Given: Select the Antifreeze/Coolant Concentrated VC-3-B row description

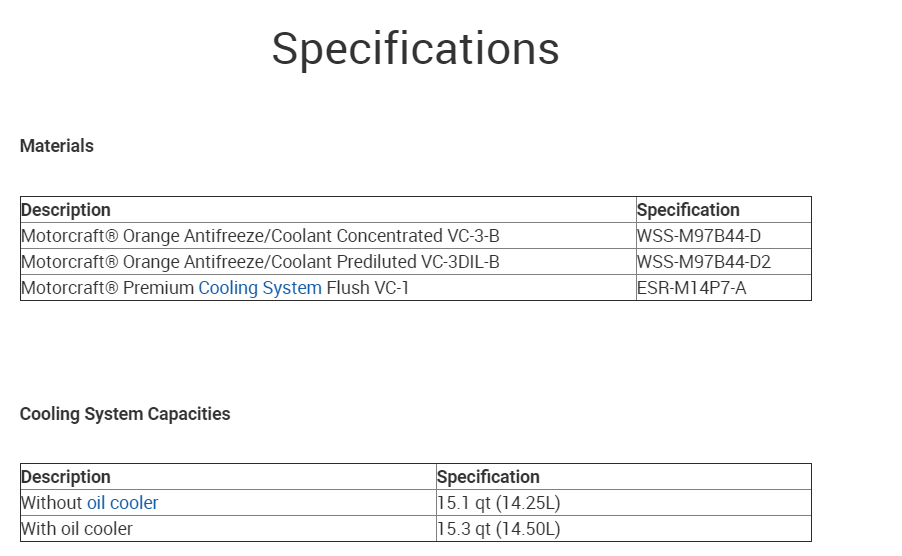Looking at the screenshot, I should [260, 236].
